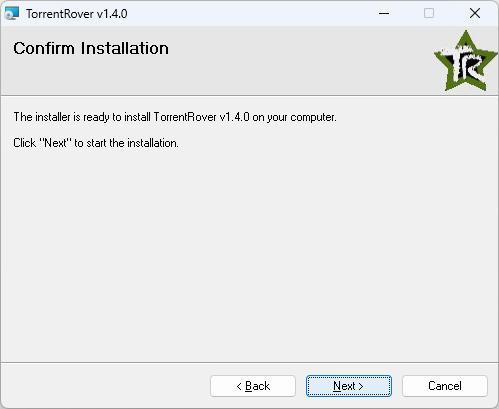Click the TorrentRover v1.4.0 title bar text

pos(77,14)
